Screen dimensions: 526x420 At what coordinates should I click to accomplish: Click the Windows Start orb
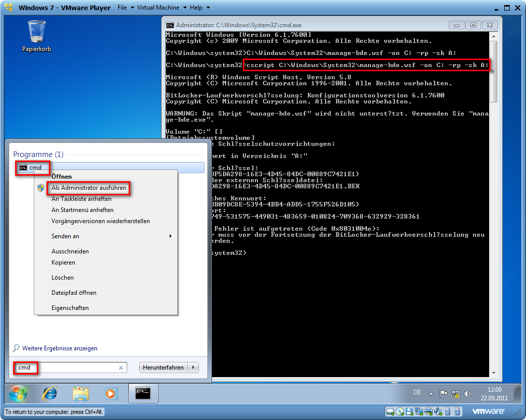(x=18, y=393)
